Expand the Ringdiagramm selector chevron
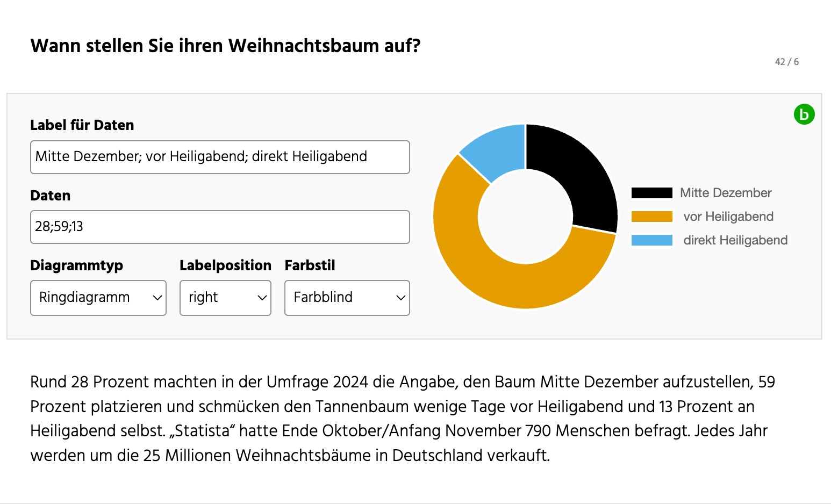This screenshot has width=831, height=504. [x=156, y=298]
